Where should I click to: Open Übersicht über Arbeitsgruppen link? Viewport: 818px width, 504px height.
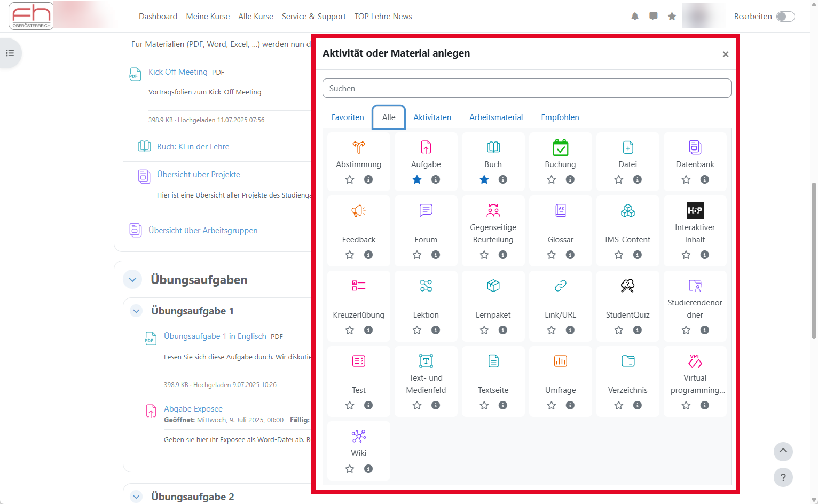pos(203,231)
